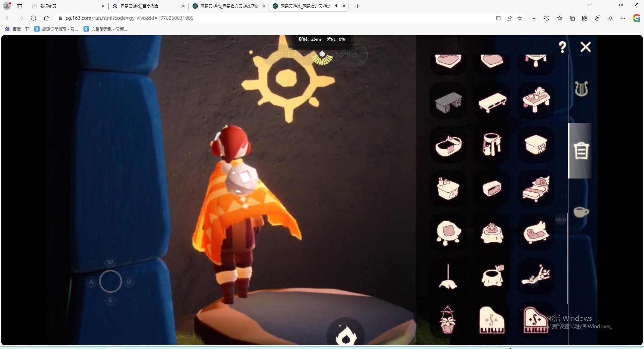This screenshot has width=644, height=349.
Task: Add this page to favorites star
Action: 520,18
